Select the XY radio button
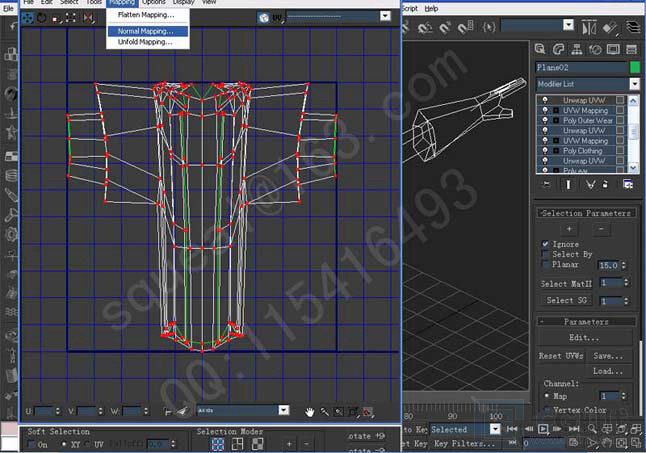This screenshot has height=453, width=646. 64,445
